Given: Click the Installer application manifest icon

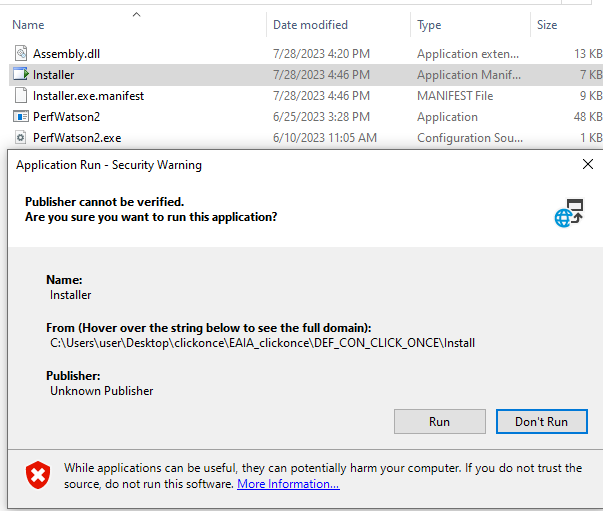Looking at the screenshot, I should click(21, 74).
